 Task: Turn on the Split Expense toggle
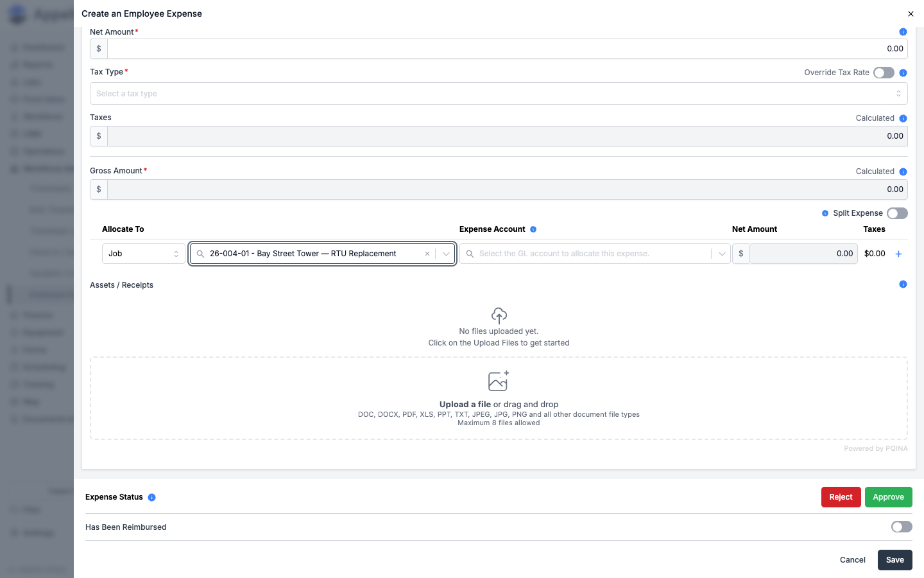897,213
